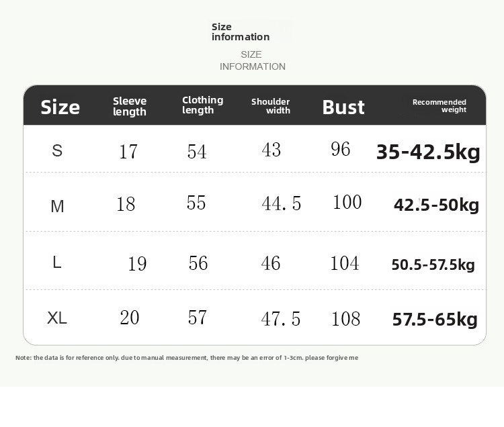Click the S size row label
This screenshot has height=427, width=504.
[x=57, y=150]
